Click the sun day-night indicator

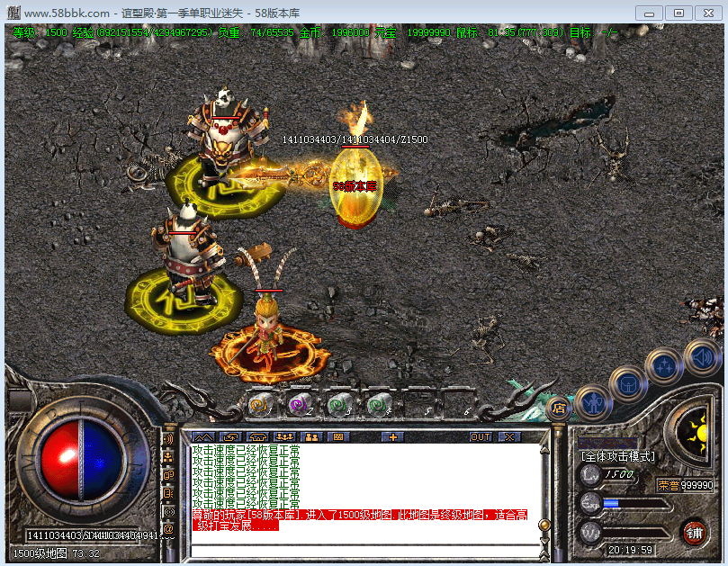point(695,434)
